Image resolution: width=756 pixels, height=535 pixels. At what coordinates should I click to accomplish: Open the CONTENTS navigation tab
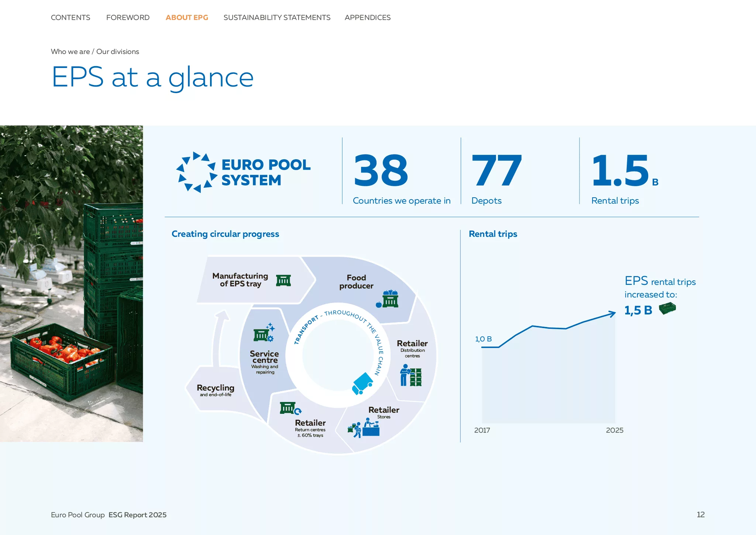(71, 17)
